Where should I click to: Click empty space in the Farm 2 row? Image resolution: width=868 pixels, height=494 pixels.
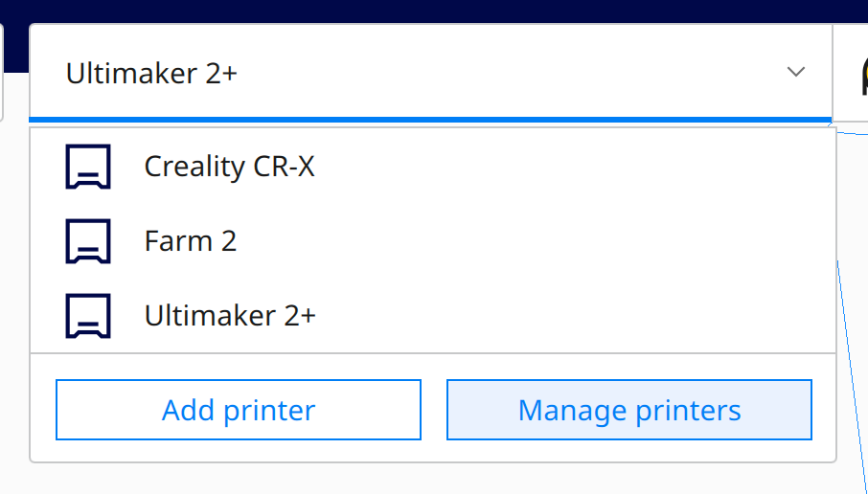click(x=526, y=241)
